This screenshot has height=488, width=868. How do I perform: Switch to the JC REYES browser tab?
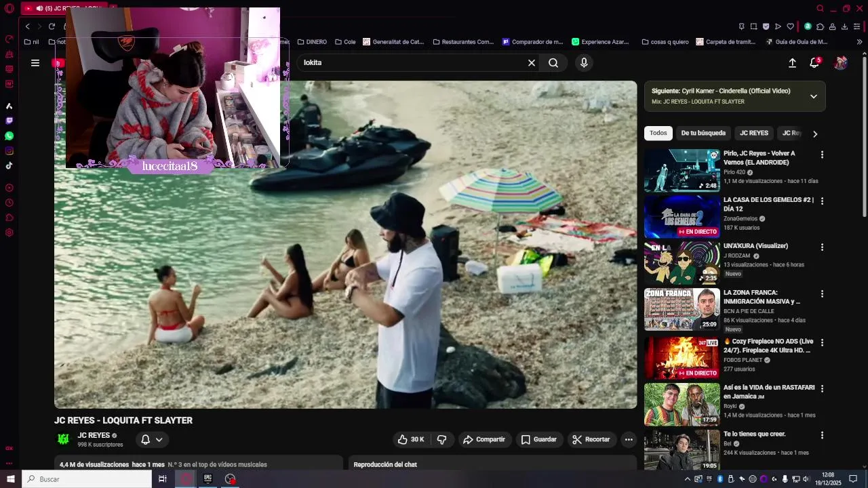click(63, 9)
